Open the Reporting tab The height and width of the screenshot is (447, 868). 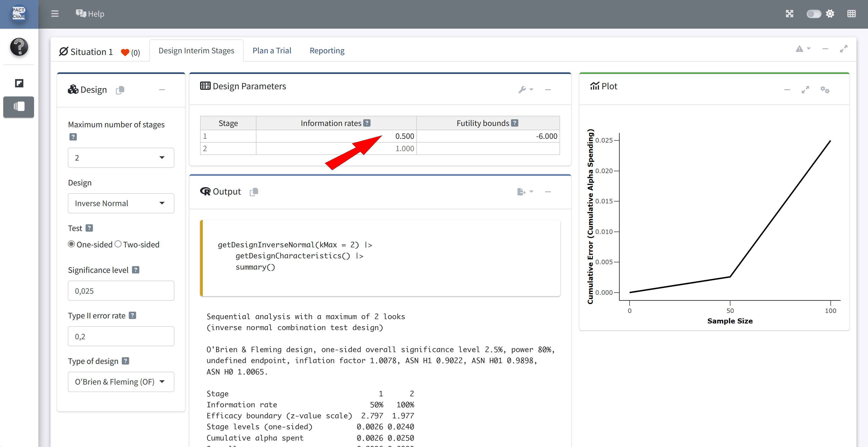[327, 50]
